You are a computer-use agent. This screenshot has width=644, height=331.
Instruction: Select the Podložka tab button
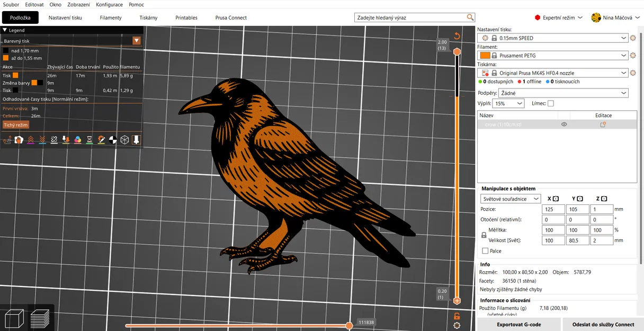(21, 17)
